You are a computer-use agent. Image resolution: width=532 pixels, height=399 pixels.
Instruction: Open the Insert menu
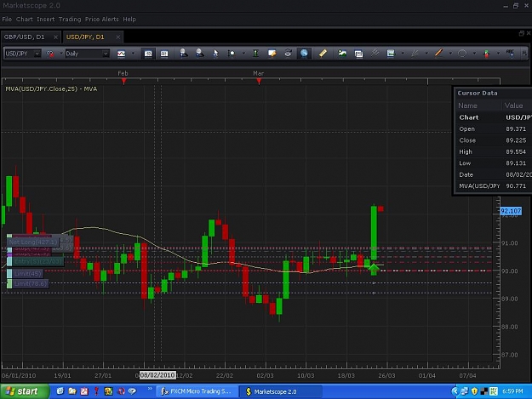click(45, 20)
